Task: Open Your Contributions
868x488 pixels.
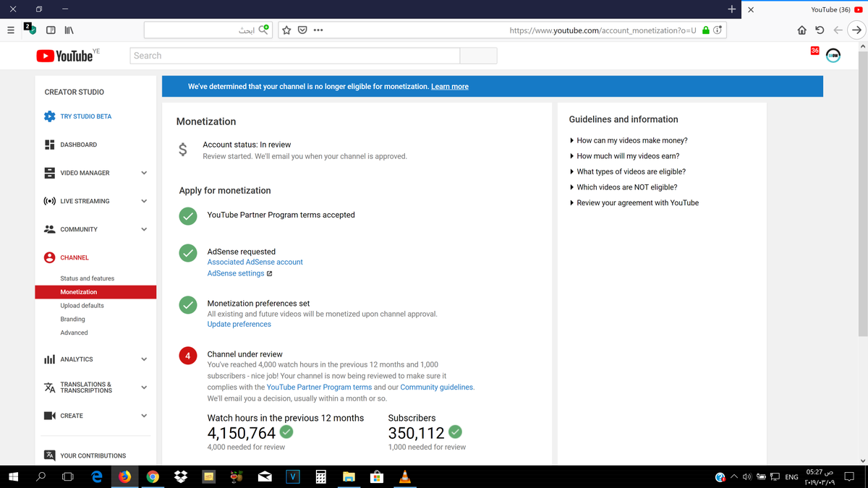Action: pyautogui.click(x=93, y=455)
